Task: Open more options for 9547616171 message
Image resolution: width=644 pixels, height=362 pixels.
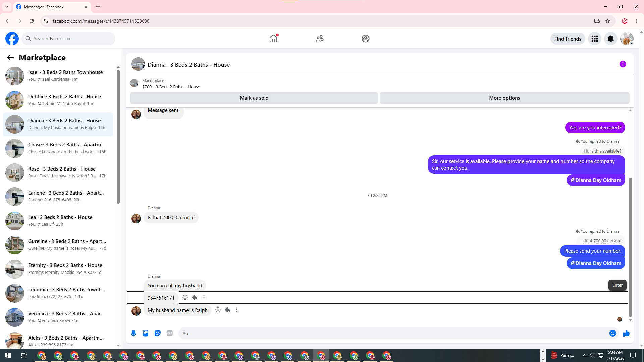Action: click(204, 297)
